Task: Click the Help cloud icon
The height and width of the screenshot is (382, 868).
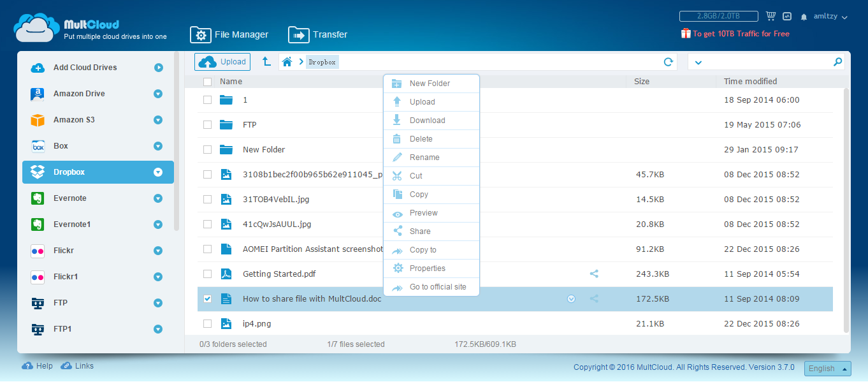Action: coord(27,366)
